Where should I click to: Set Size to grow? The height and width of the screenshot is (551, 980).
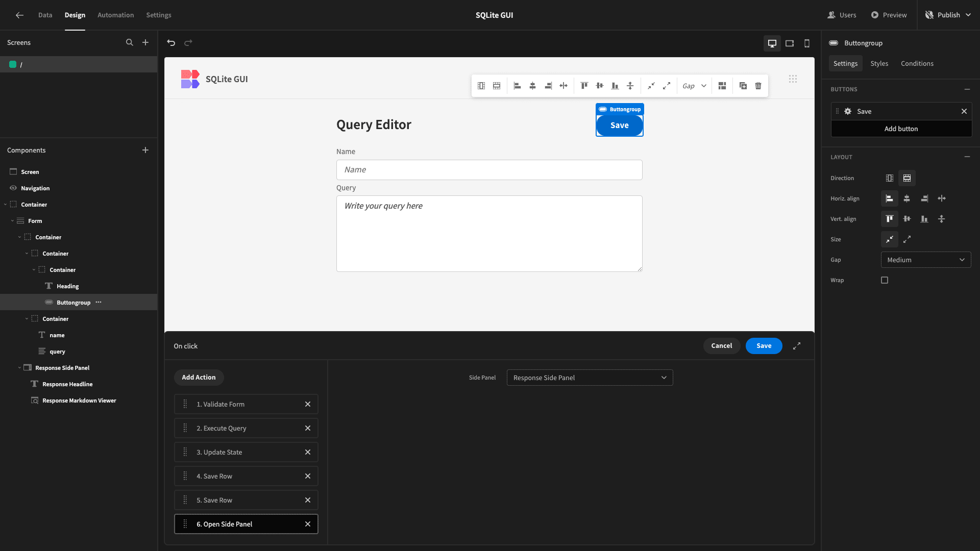pyautogui.click(x=907, y=239)
